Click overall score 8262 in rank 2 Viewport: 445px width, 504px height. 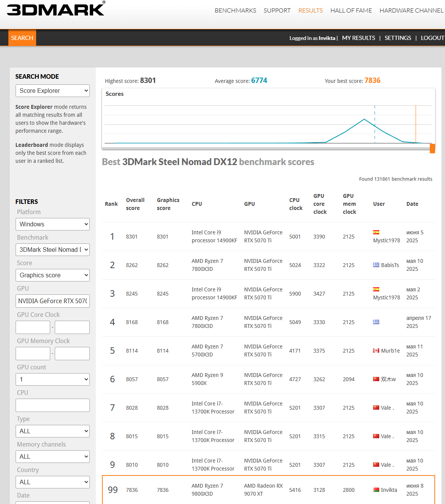[132, 265]
